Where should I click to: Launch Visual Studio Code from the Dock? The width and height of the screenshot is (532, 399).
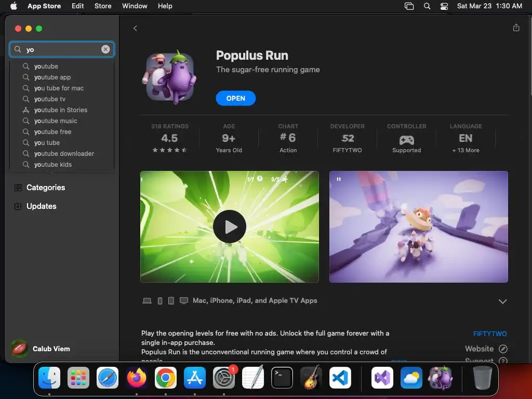pyautogui.click(x=340, y=378)
